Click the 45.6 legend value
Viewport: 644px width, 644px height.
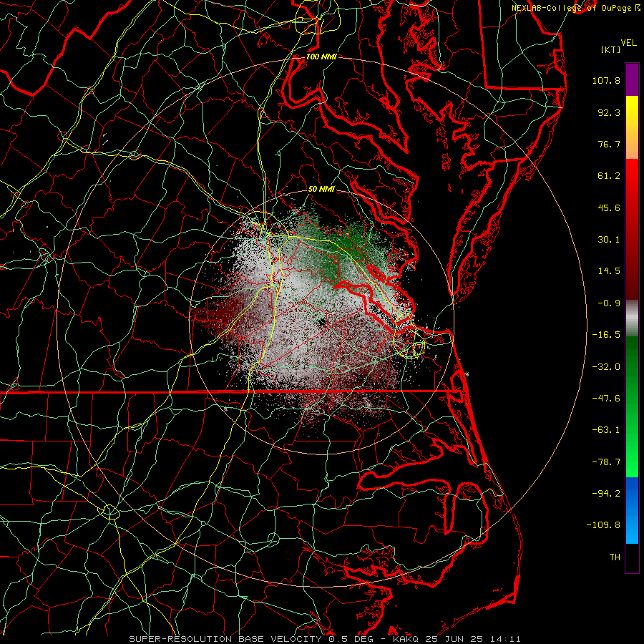tap(609, 208)
